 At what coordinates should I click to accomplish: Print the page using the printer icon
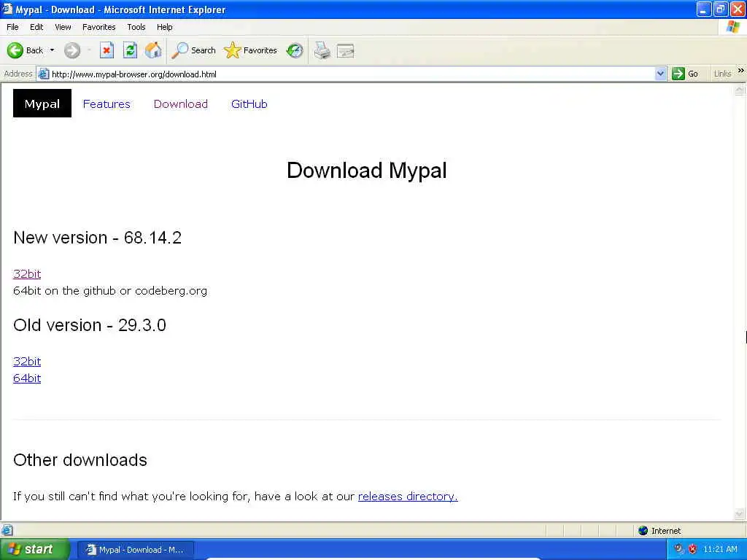click(x=322, y=50)
